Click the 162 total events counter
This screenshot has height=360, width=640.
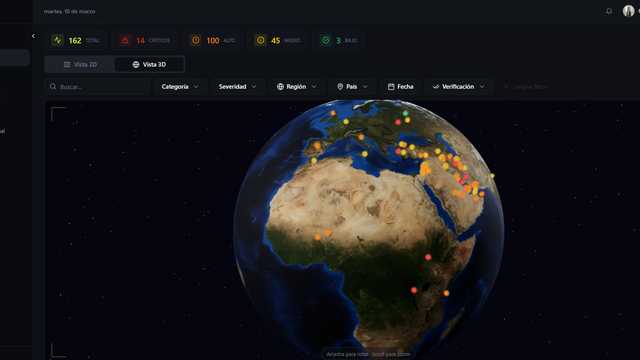76,40
